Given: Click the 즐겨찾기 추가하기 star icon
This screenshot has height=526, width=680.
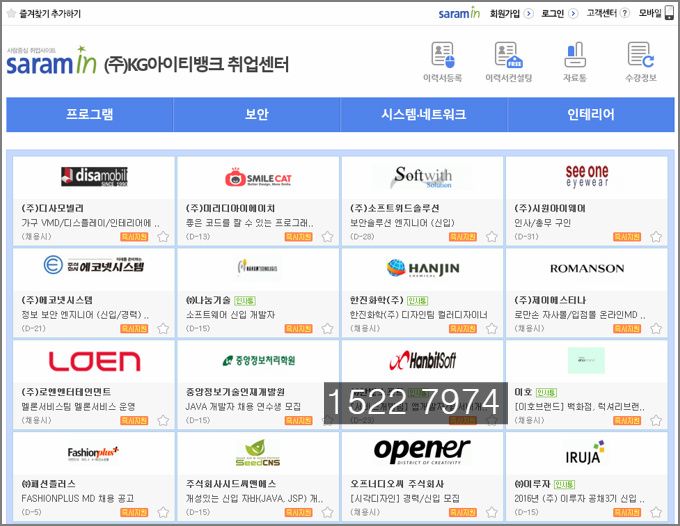Looking at the screenshot, I should [x=12, y=13].
